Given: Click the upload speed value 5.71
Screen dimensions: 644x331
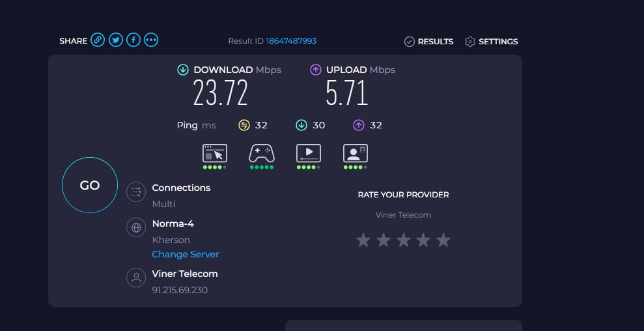Looking at the screenshot, I should [346, 93].
